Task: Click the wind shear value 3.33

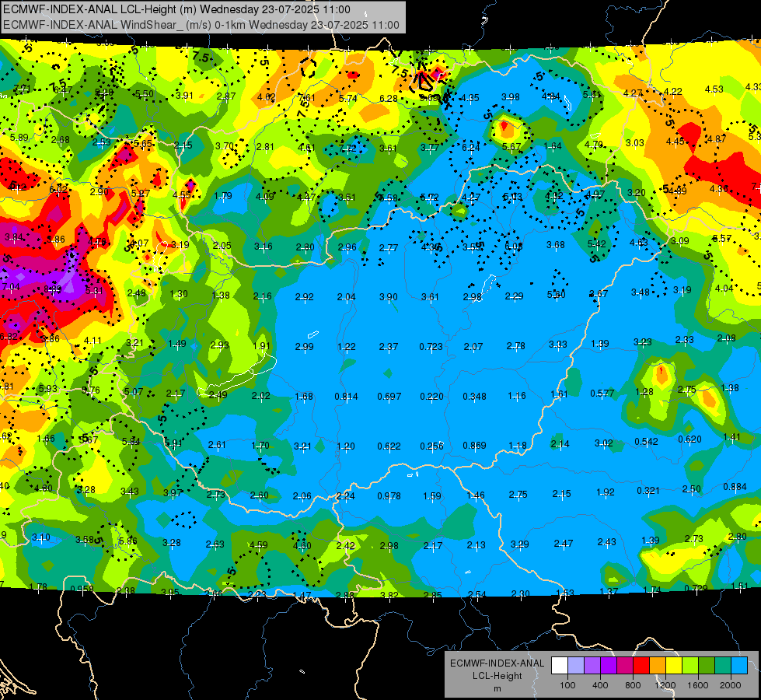Action: point(557,345)
